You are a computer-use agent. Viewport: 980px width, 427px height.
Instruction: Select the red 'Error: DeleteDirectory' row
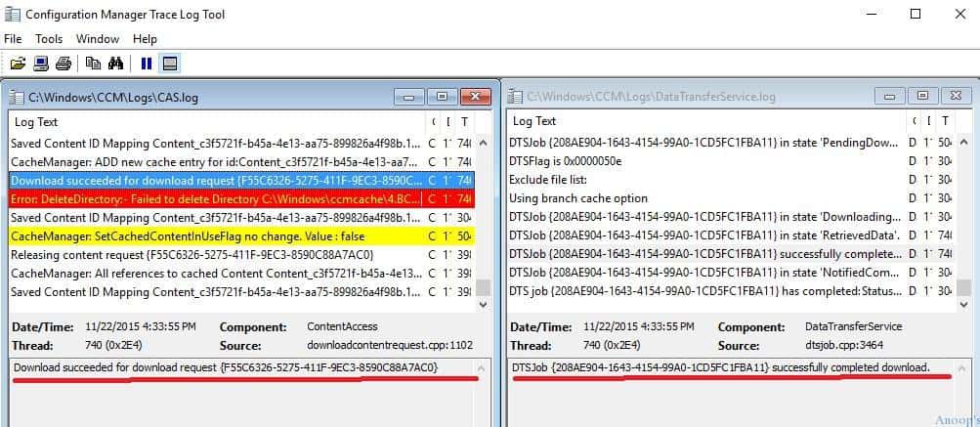241,199
